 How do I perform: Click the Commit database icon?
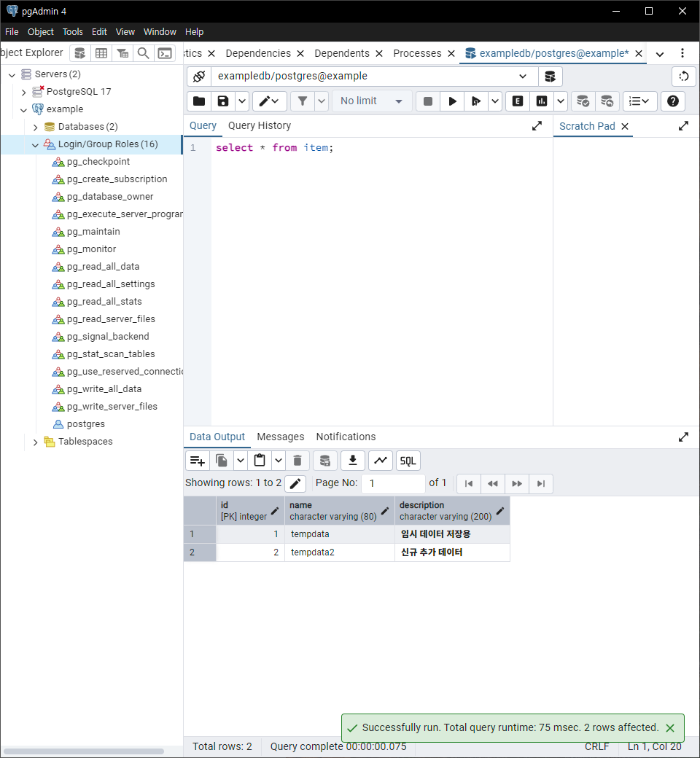[583, 101]
